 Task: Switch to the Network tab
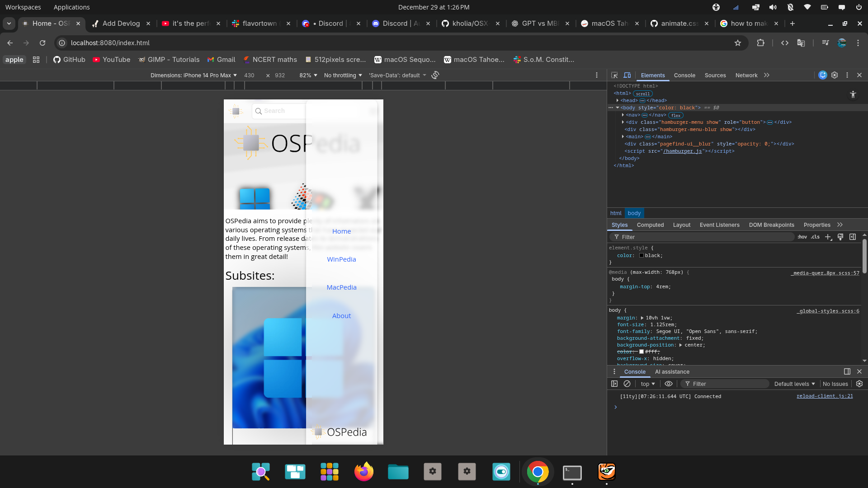[x=746, y=75]
